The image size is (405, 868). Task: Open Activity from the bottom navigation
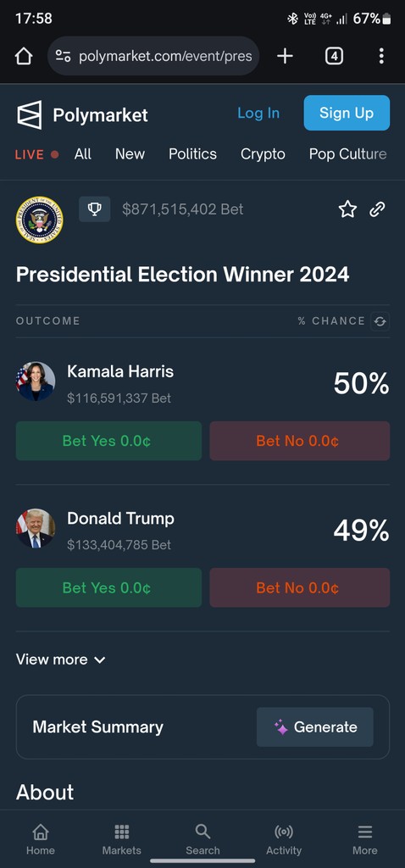click(x=284, y=839)
